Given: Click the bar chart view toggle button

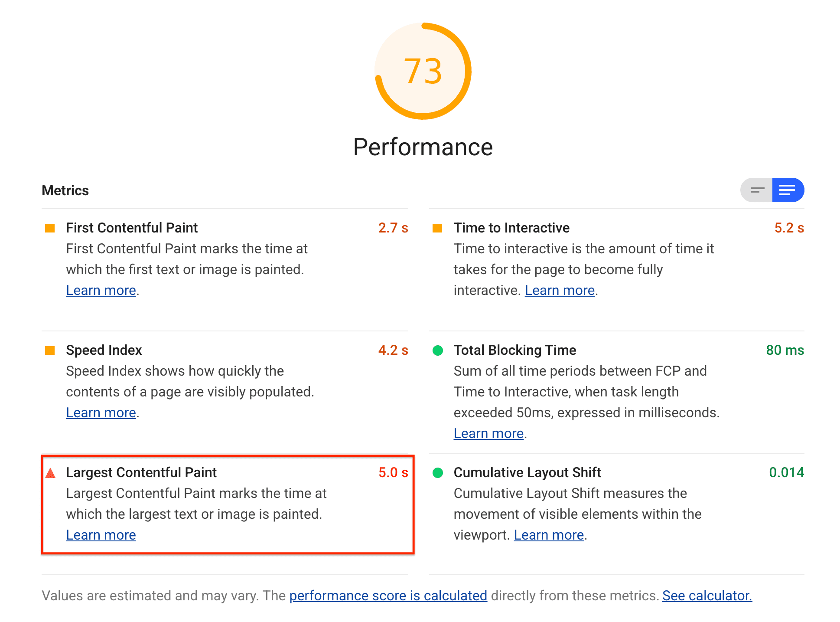Looking at the screenshot, I should [x=757, y=191].
